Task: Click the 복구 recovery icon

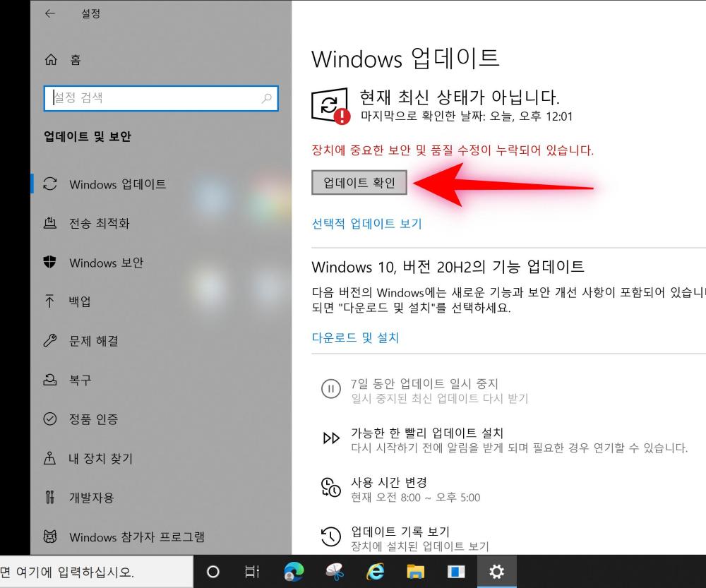Action: 50,380
